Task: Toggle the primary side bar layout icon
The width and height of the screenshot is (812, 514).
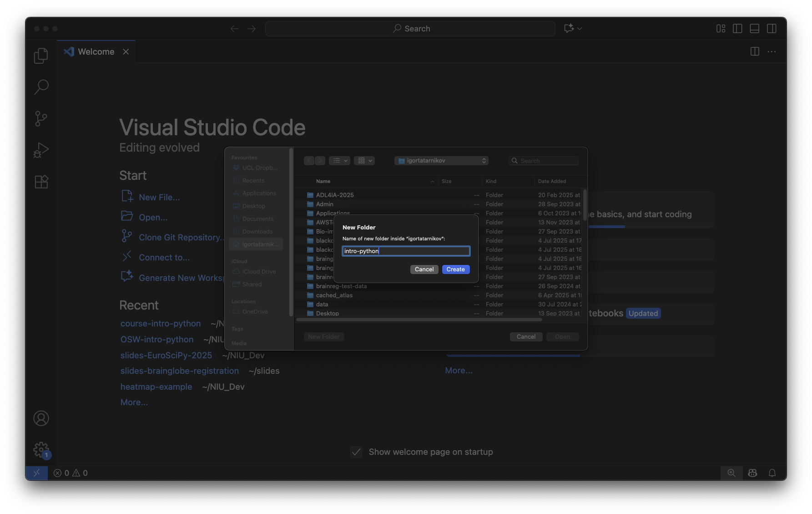Action: tap(737, 29)
